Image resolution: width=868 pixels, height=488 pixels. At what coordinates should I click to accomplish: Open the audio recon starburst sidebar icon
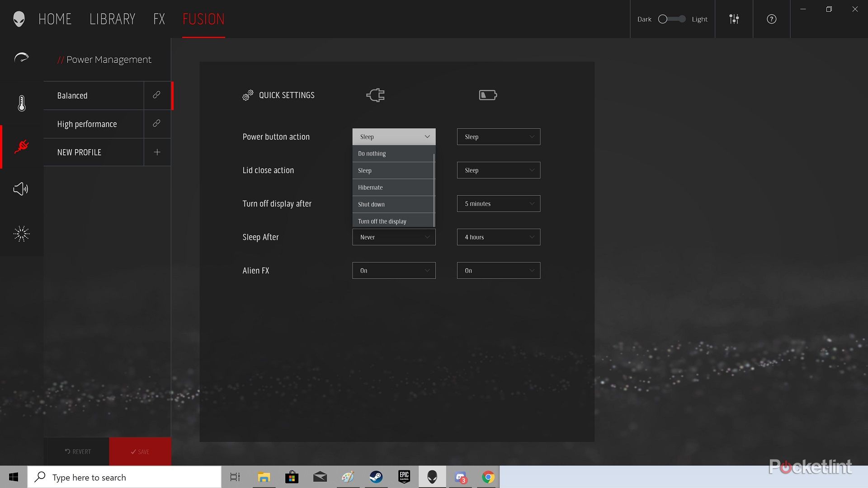tap(21, 234)
